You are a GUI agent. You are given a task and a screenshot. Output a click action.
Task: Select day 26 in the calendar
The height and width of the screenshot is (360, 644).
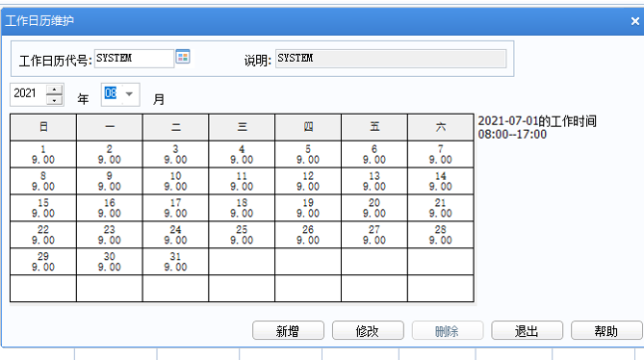click(x=308, y=235)
